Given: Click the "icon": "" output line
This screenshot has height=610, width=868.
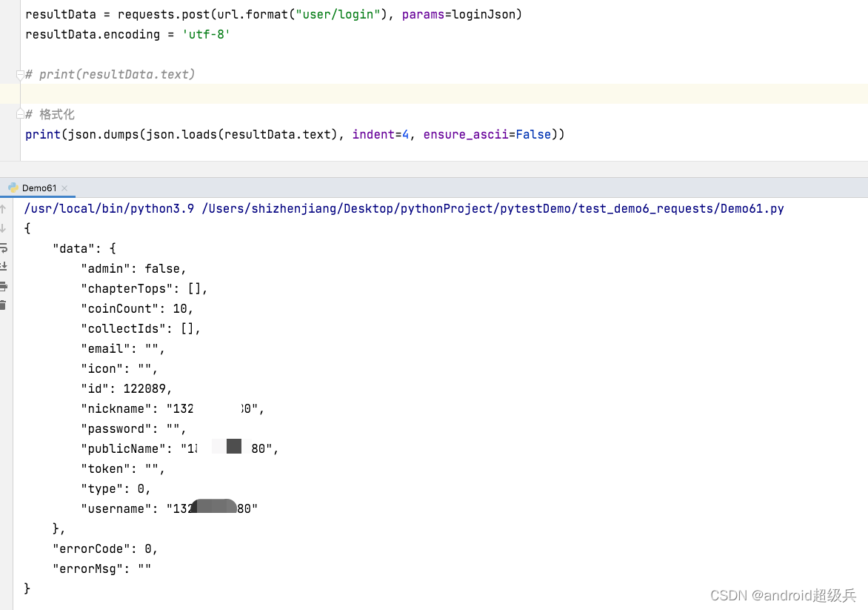Looking at the screenshot, I should pyautogui.click(x=119, y=368).
